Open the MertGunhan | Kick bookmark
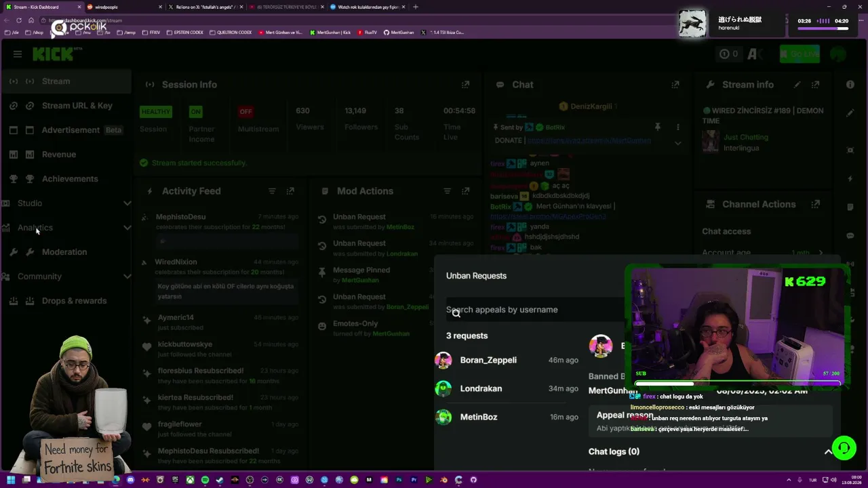This screenshot has width=868, height=488. (330, 33)
